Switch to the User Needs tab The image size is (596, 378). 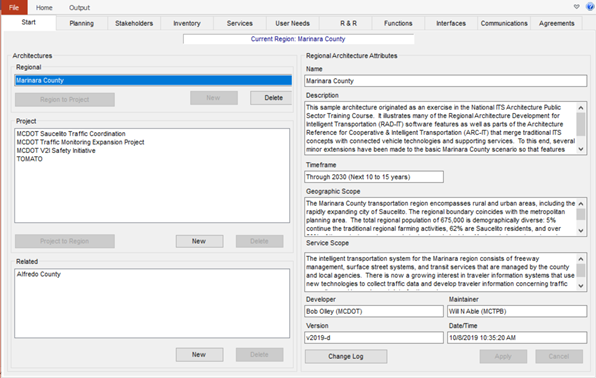point(292,23)
